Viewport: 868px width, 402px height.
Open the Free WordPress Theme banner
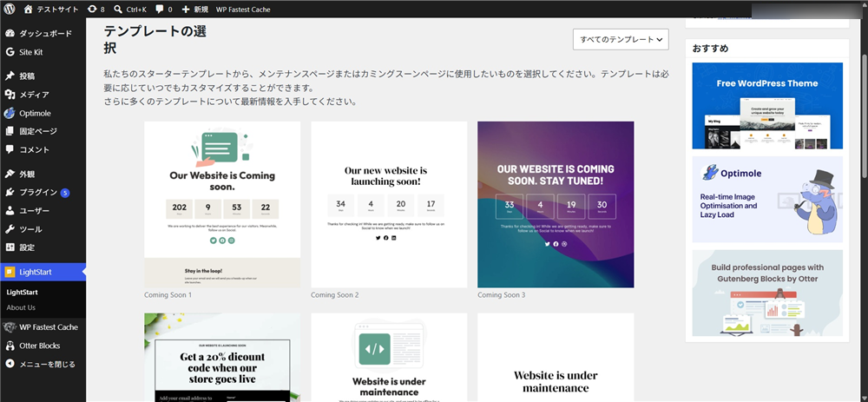pos(767,106)
